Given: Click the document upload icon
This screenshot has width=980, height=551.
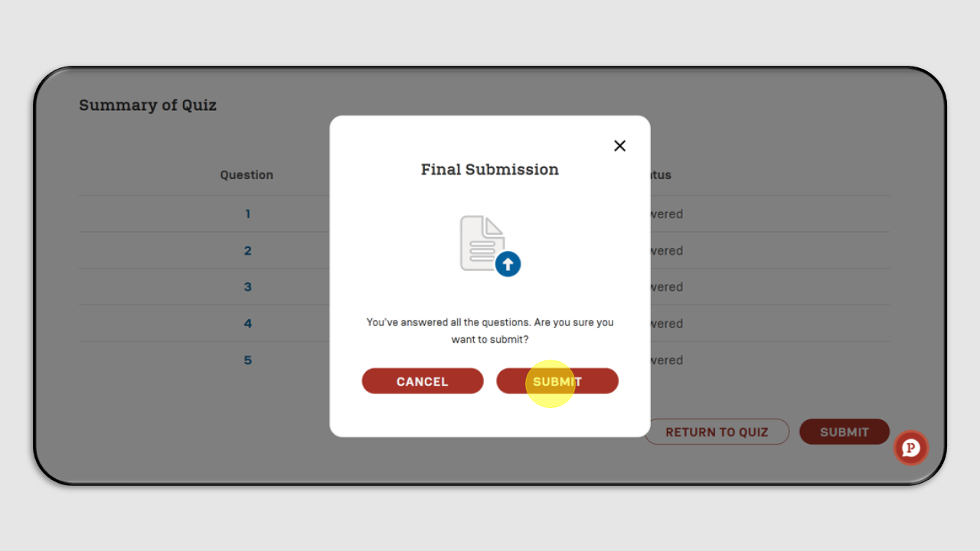Looking at the screenshot, I should coord(490,245).
